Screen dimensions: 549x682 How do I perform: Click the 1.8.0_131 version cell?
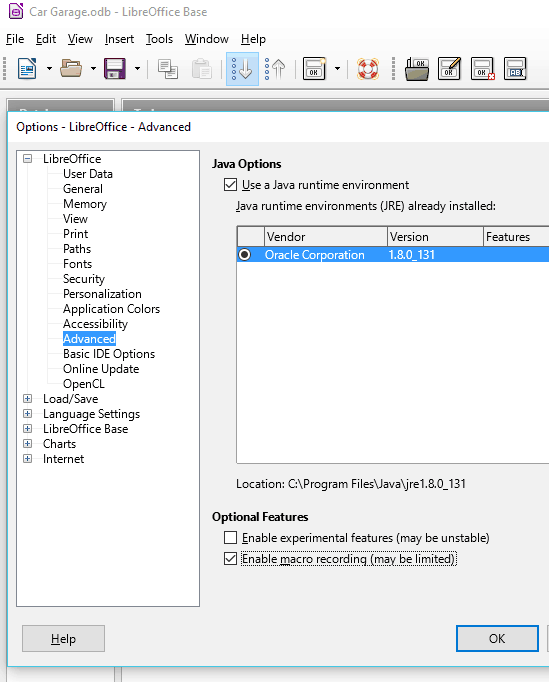(412, 254)
